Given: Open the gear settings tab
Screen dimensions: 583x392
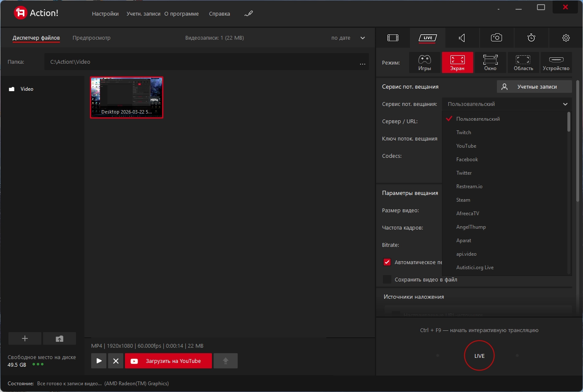Looking at the screenshot, I should (x=566, y=38).
